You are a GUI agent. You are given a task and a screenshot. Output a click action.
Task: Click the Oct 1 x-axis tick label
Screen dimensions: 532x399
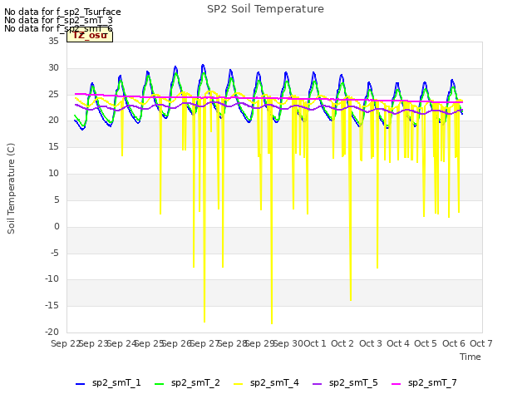314,343
